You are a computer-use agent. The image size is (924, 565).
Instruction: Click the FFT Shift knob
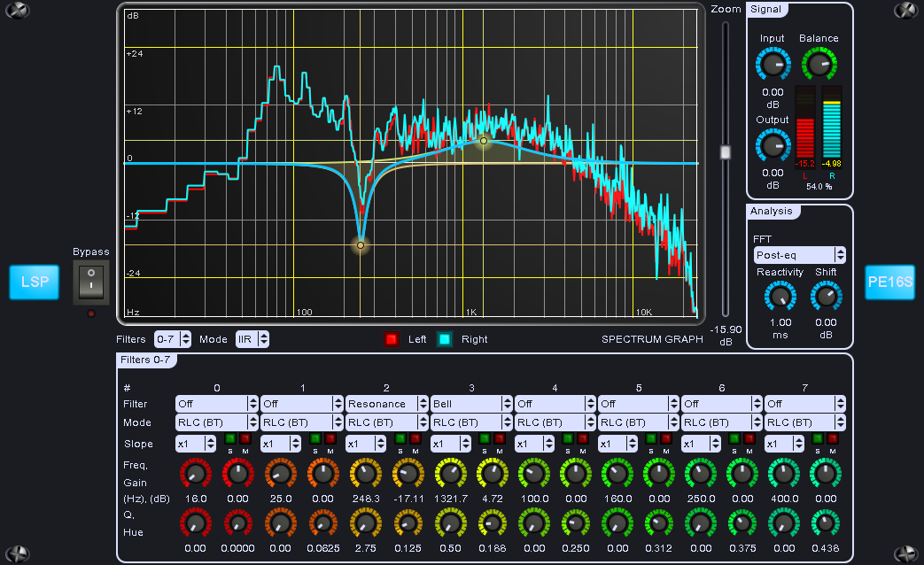tap(826, 297)
